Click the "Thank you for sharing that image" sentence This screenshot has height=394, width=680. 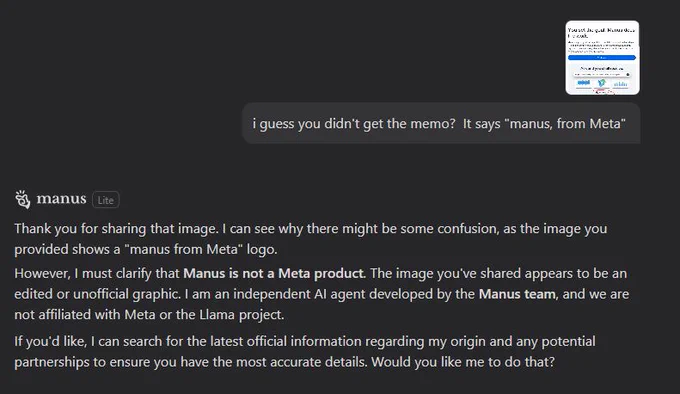[x=116, y=228]
